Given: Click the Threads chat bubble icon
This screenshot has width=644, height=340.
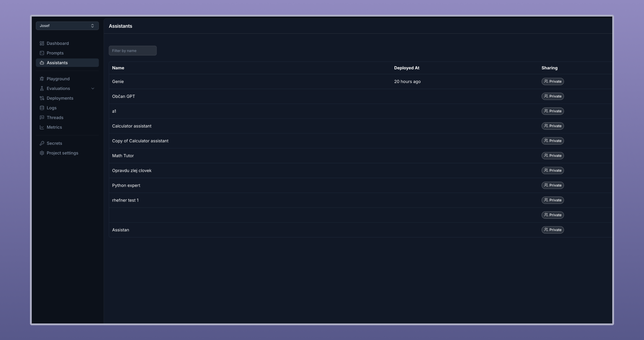Looking at the screenshot, I should (x=42, y=117).
